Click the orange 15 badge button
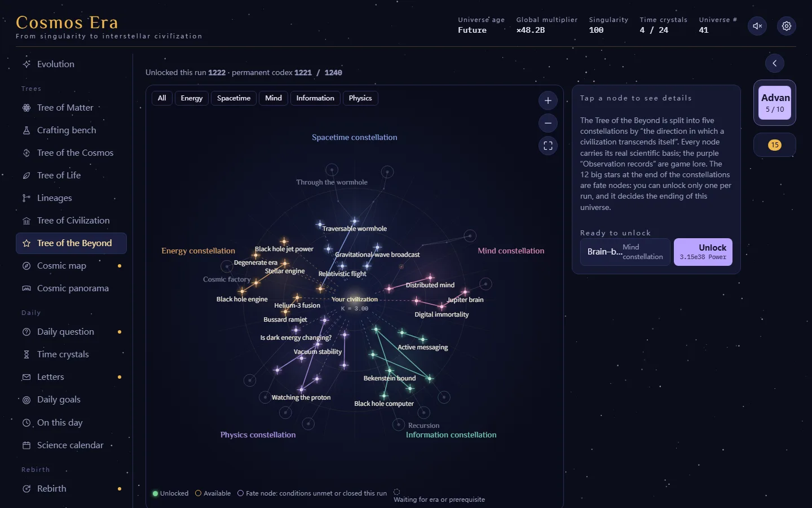The image size is (812, 508). (x=775, y=145)
